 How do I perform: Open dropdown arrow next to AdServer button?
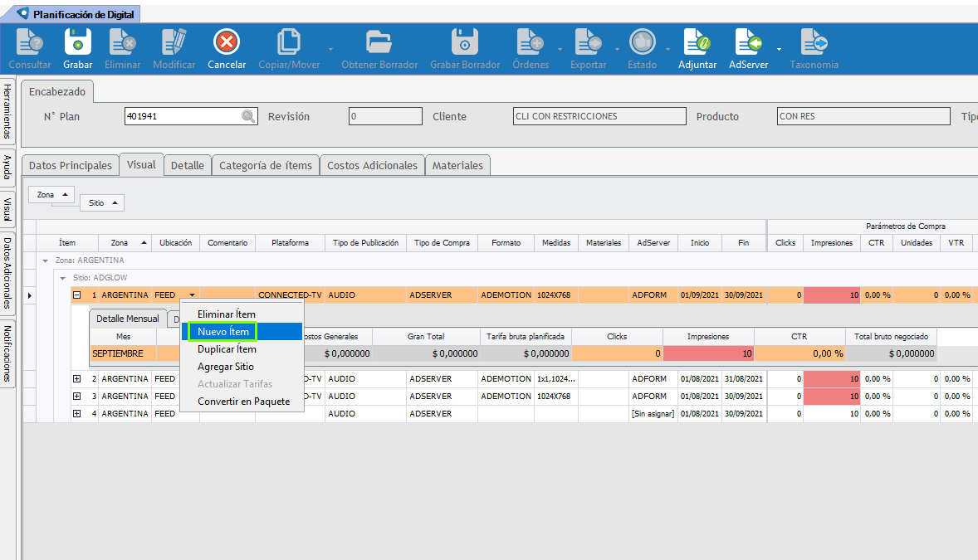779,49
